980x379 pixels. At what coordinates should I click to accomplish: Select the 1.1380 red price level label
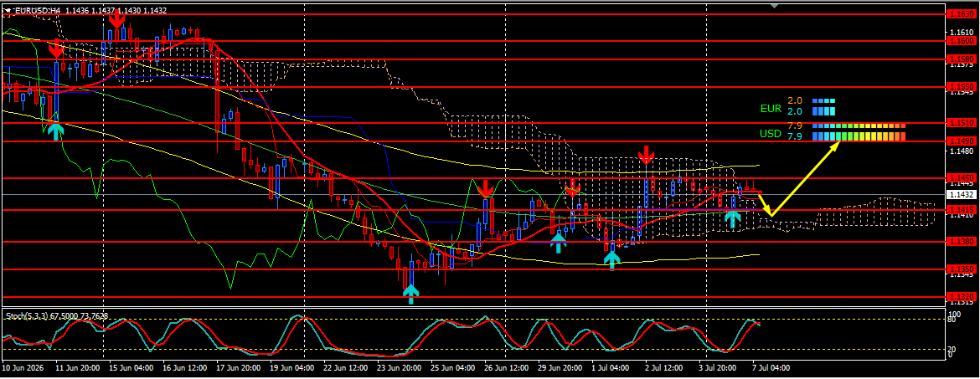click(962, 242)
